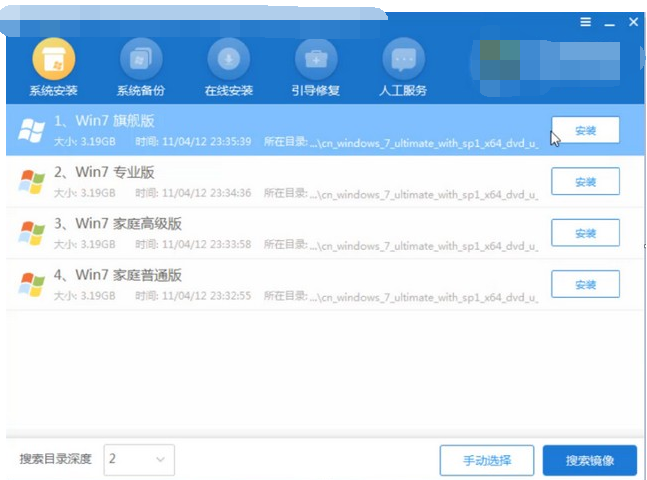Open the 搜索目录深度 dropdown
Screen dimensions: 647x480
pyautogui.click(x=139, y=459)
